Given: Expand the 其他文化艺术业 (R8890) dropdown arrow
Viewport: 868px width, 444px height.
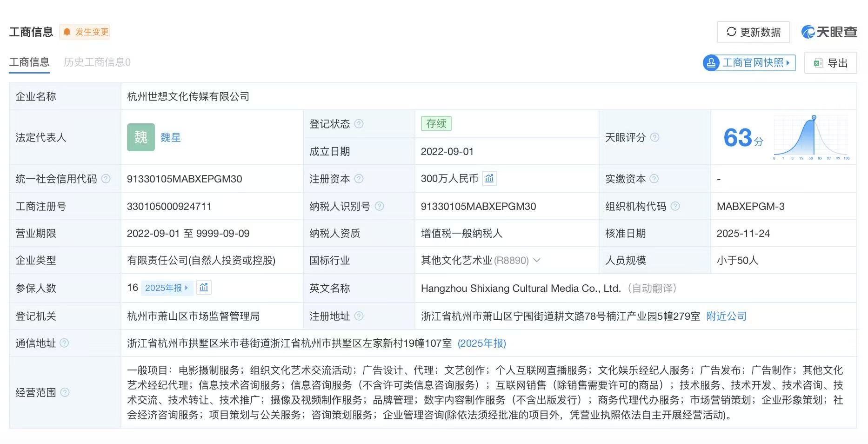Looking at the screenshot, I should (537, 260).
